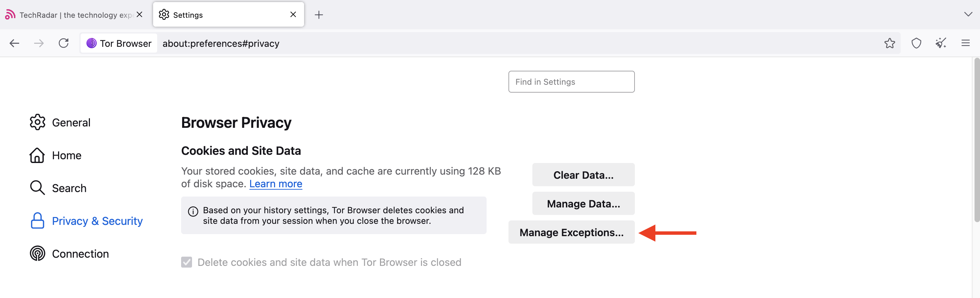Close the TechRadar tab

pos(140,14)
